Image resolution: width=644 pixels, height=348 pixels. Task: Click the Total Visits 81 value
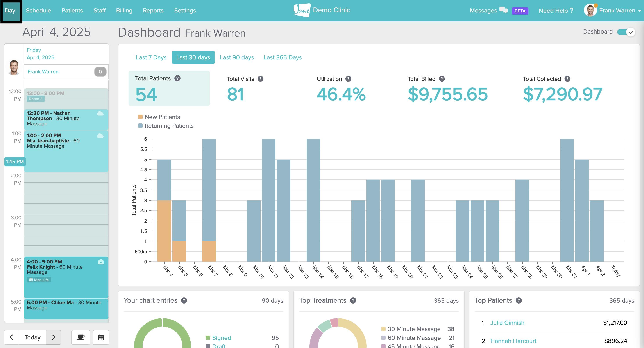pos(235,94)
